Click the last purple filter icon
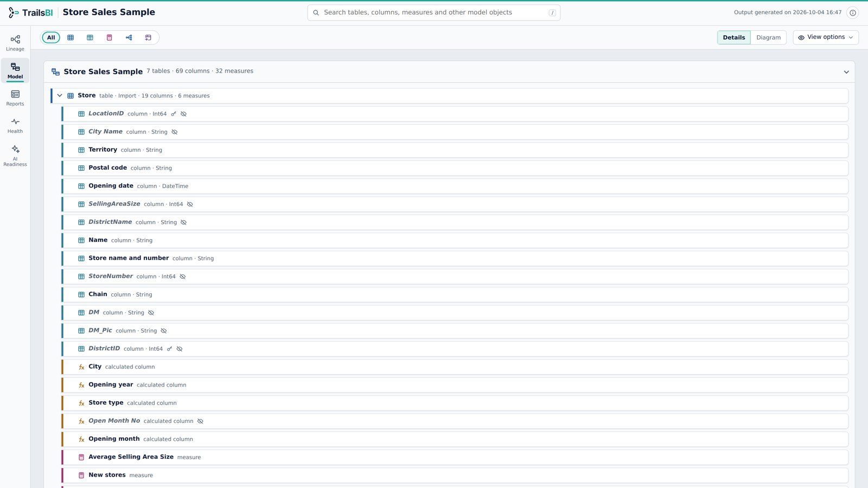Image resolution: width=868 pixels, height=488 pixels. [148, 37]
